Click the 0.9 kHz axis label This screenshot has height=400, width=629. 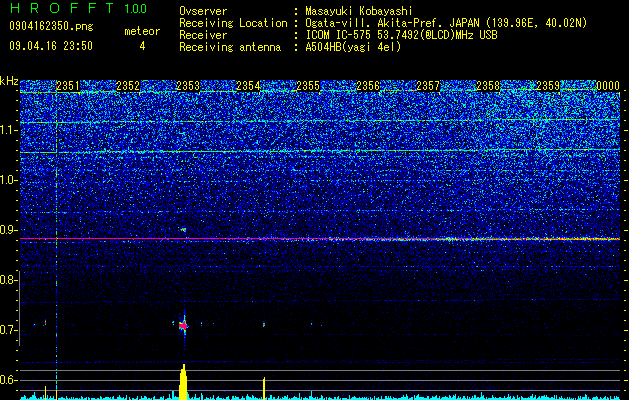coord(9,230)
